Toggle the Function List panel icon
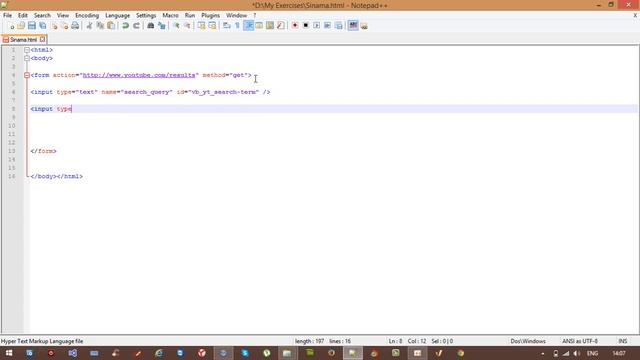 coord(280,26)
